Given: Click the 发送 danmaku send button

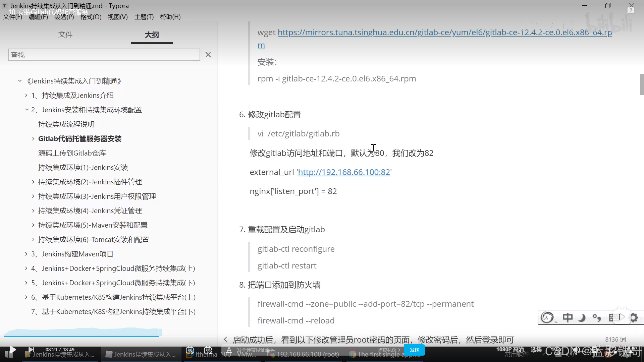Looking at the screenshot, I should coord(415,350).
